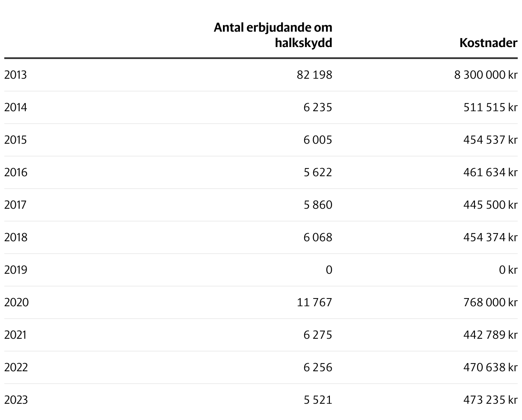The height and width of the screenshot is (420, 522).
Task: Select the 473 235 kr cost cell
Action: (490, 400)
